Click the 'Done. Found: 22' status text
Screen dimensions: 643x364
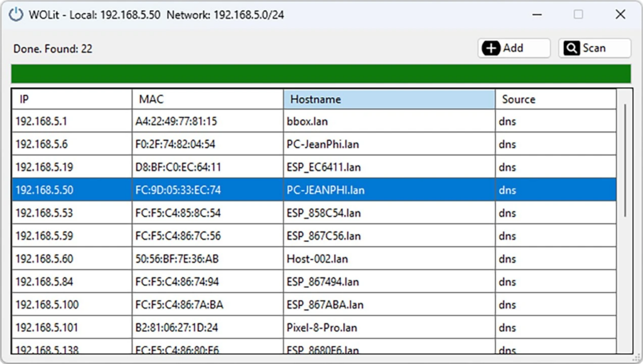(x=53, y=49)
